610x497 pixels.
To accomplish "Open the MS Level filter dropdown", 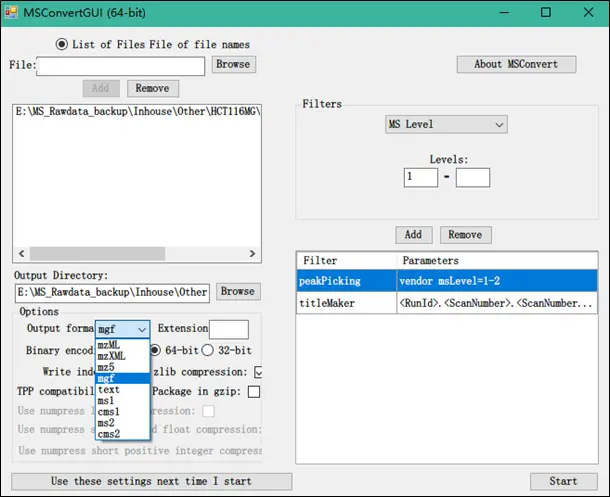I will (x=446, y=124).
